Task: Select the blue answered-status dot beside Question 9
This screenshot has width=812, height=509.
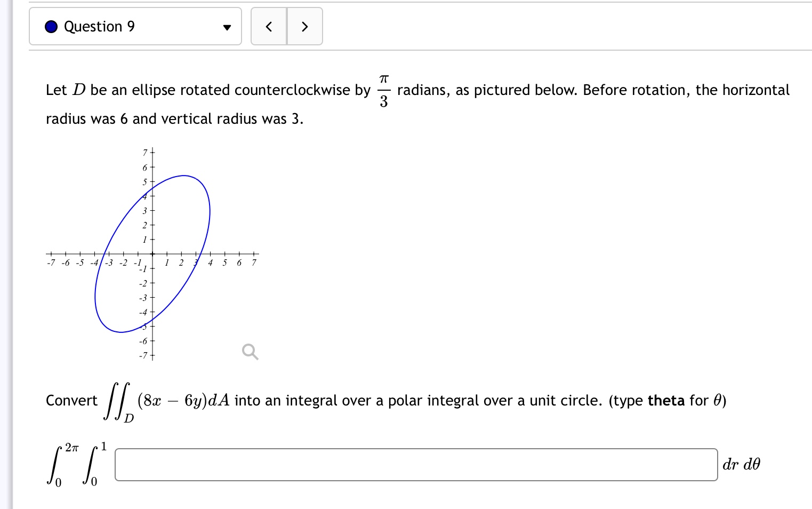Action: point(51,26)
